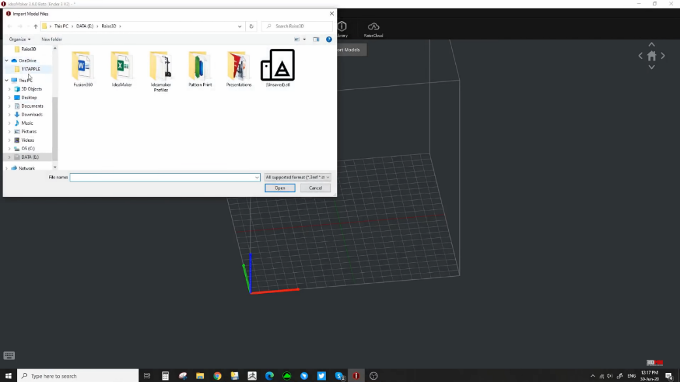Viewport: 680px width, 382px height.
Task: Create a New folder
Action: click(x=52, y=39)
